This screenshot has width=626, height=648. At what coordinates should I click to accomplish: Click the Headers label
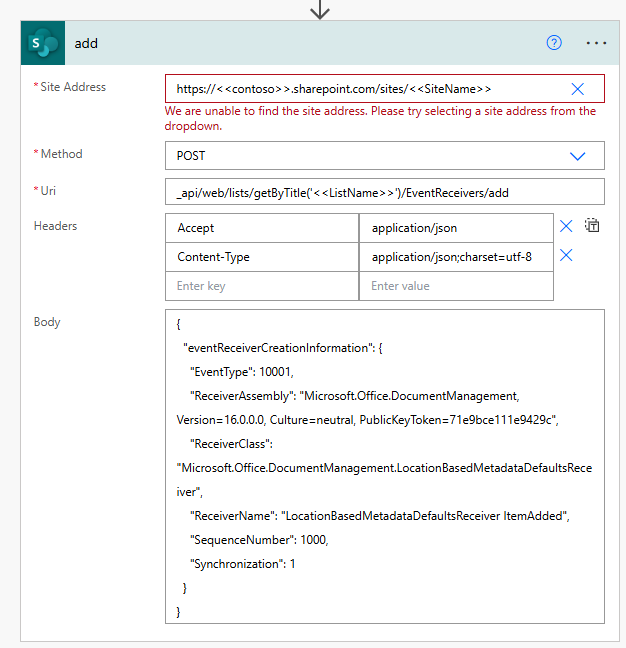pyautogui.click(x=55, y=226)
